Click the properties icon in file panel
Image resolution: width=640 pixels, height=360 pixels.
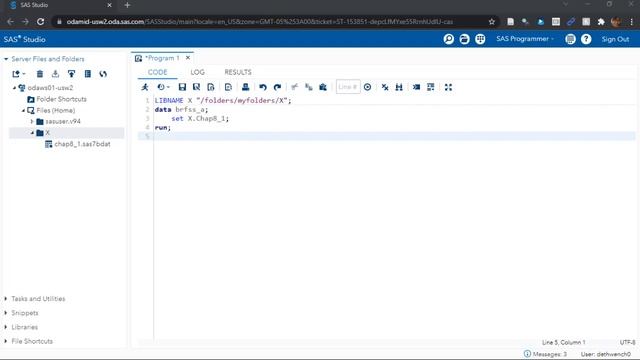pos(87,74)
